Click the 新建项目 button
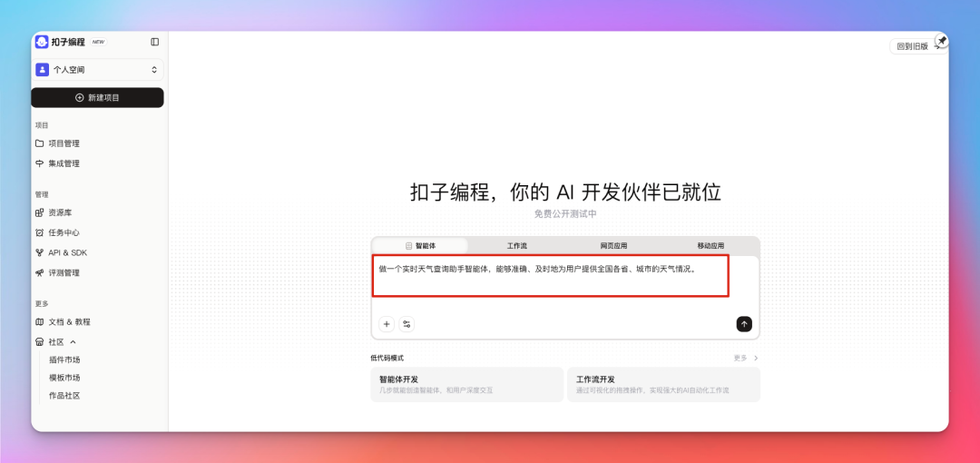 [97, 98]
